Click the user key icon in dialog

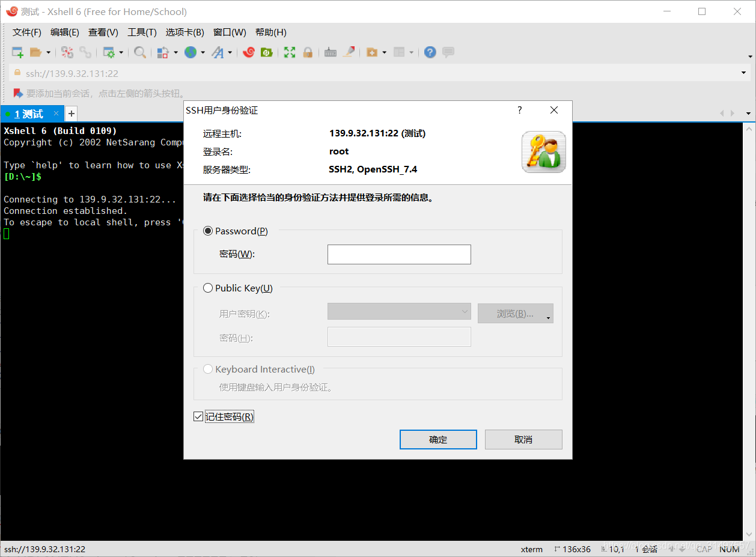point(544,152)
